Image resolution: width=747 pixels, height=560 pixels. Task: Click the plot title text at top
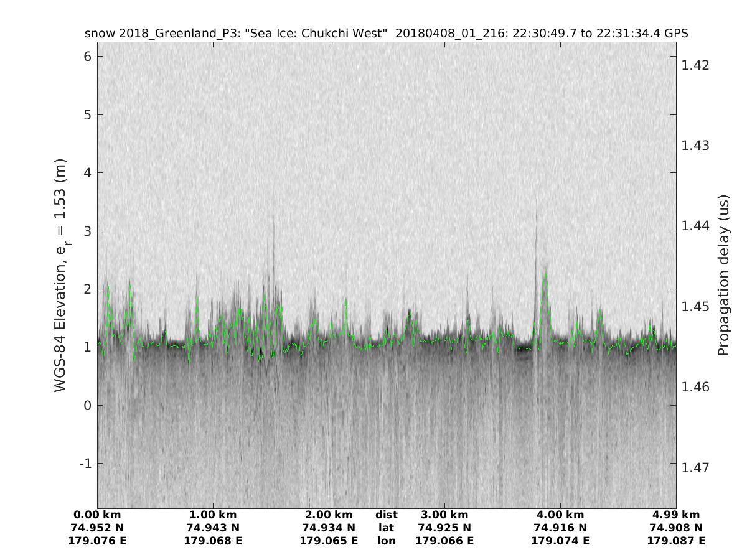coord(386,34)
